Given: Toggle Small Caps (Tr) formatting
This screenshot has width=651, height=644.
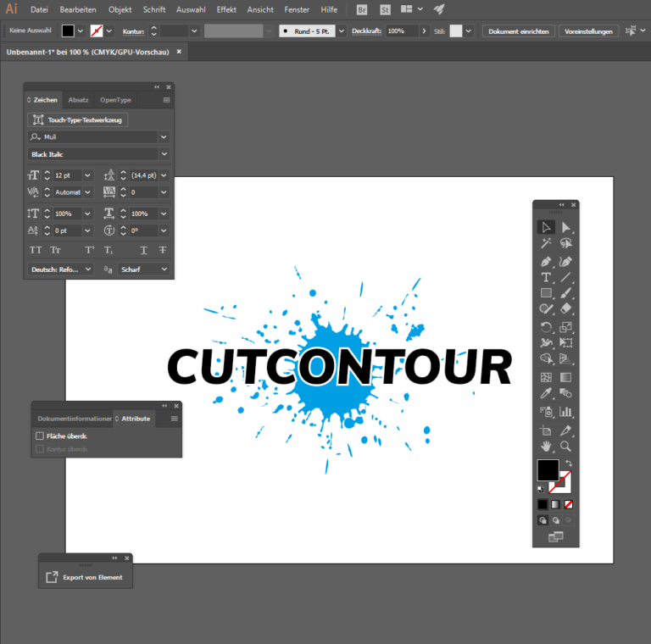Looking at the screenshot, I should point(55,250).
